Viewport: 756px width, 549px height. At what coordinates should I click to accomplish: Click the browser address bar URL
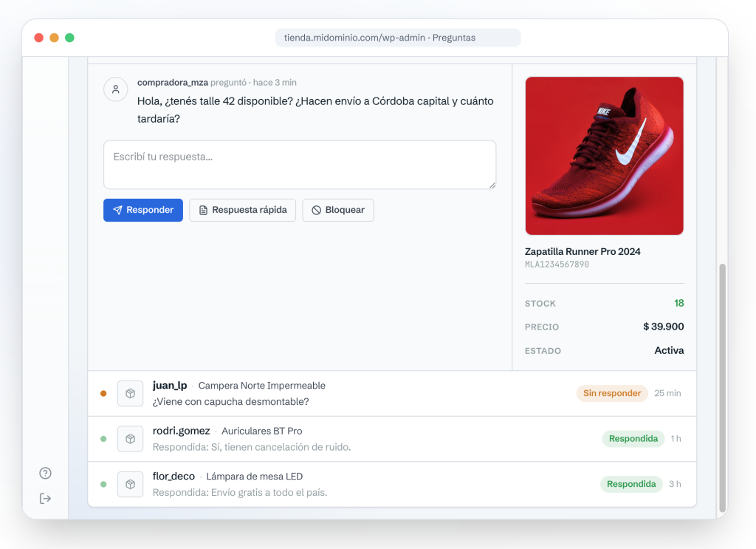tap(398, 38)
